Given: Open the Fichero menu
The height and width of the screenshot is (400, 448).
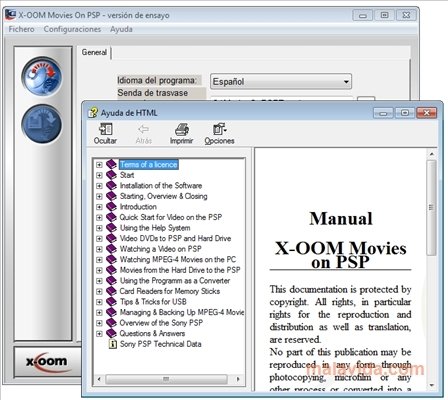Looking at the screenshot, I should tap(21, 29).
